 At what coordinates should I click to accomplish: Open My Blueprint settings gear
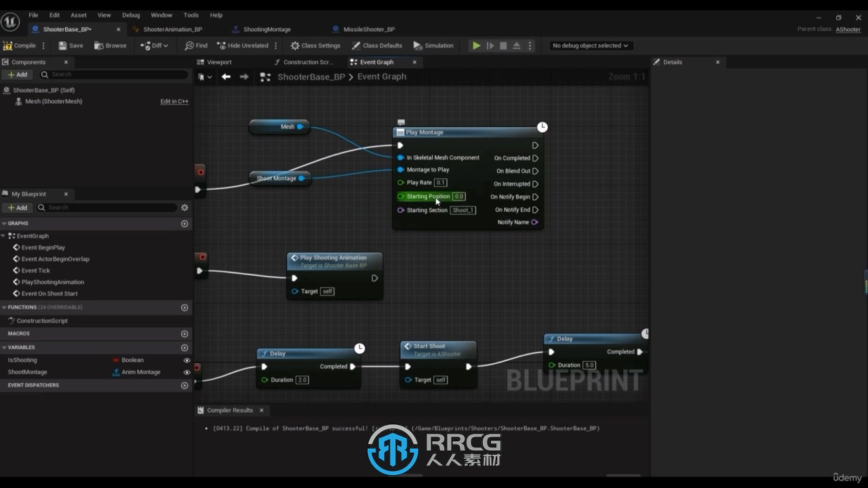184,207
